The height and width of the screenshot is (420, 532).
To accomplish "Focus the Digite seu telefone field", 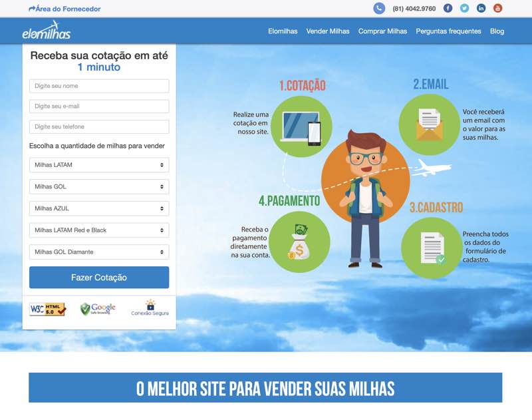I will pos(99,126).
